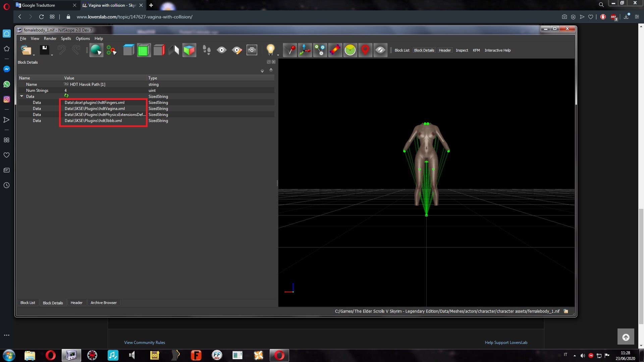This screenshot has width=644, height=362.
Task: Collapse all with down chevron in Block Details
Action: 262,71
